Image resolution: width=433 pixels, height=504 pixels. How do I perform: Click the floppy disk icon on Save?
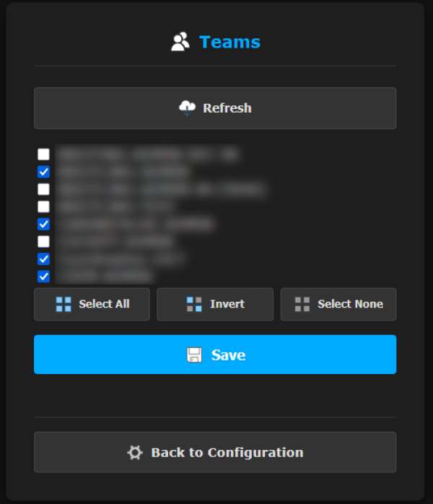pyautogui.click(x=194, y=355)
